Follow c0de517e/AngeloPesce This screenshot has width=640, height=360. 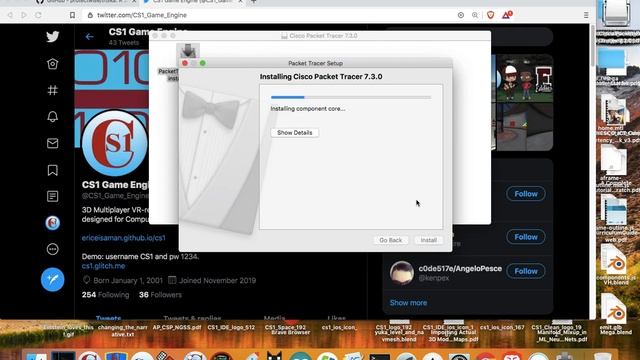tap(526, 271)
